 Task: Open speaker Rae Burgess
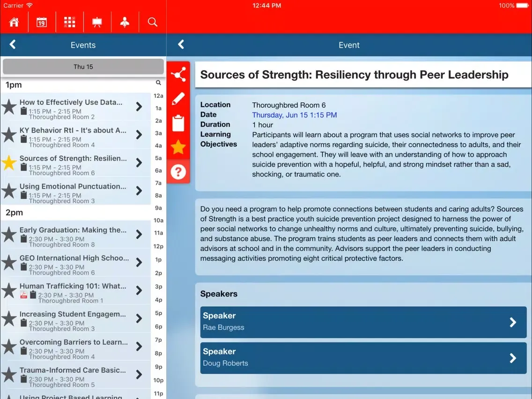pyautogui.click(x=363, y=322)
